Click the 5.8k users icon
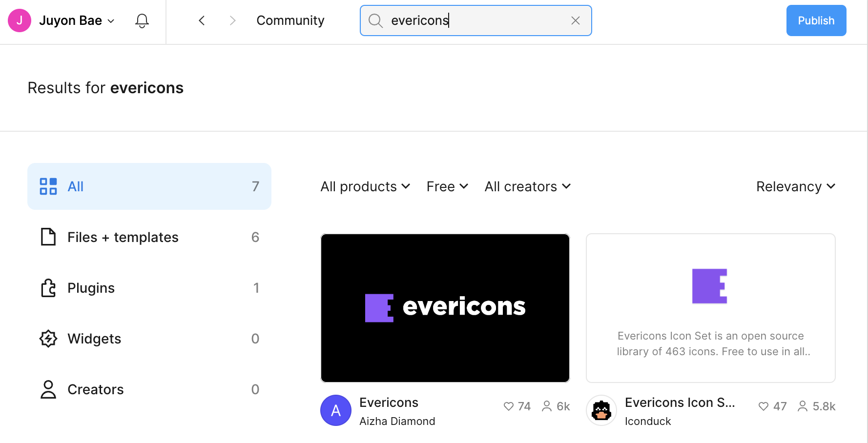Screen dimensions: 868x443 tap(803, 406)
